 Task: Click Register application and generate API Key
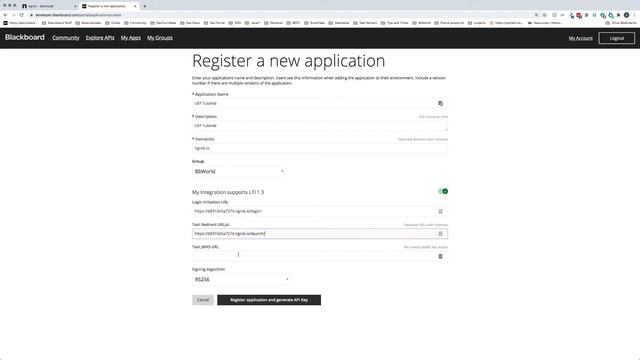click(269, 300)
